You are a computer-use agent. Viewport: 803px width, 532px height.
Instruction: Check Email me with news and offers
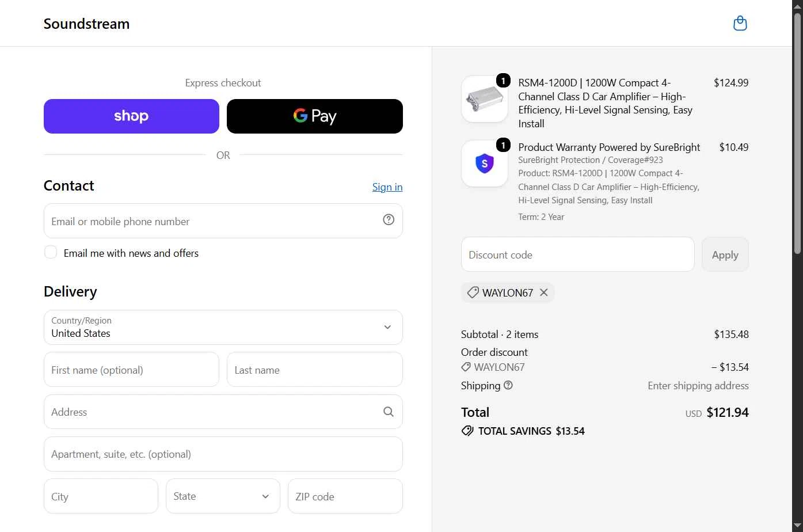point(51,252)
